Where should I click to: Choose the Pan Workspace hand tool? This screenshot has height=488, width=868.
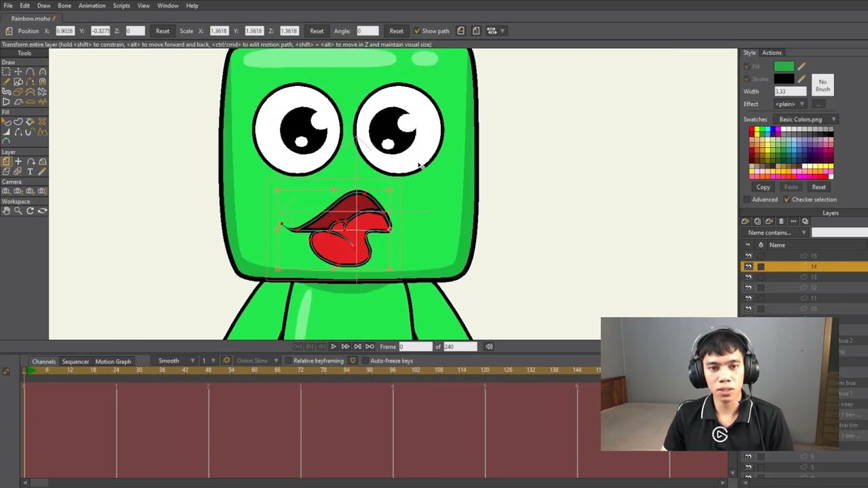(6, 211)
